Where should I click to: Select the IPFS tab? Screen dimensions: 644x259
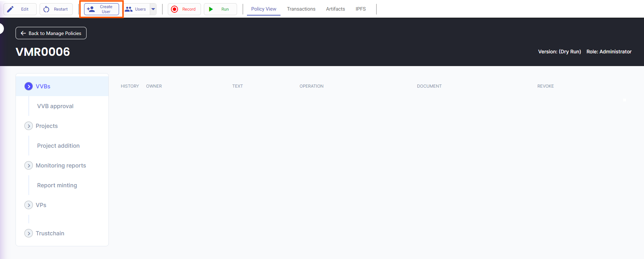click(361, 9)
